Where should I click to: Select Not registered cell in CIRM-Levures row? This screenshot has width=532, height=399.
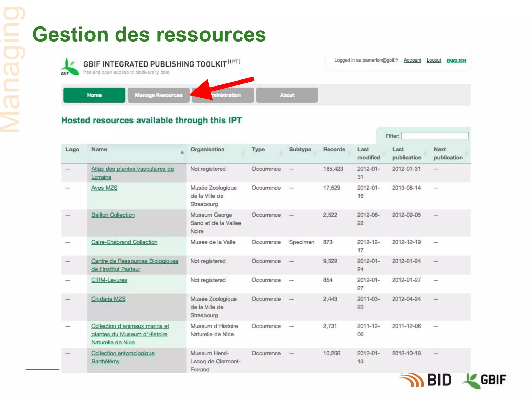pyautogui.click(x=208, y=280)
